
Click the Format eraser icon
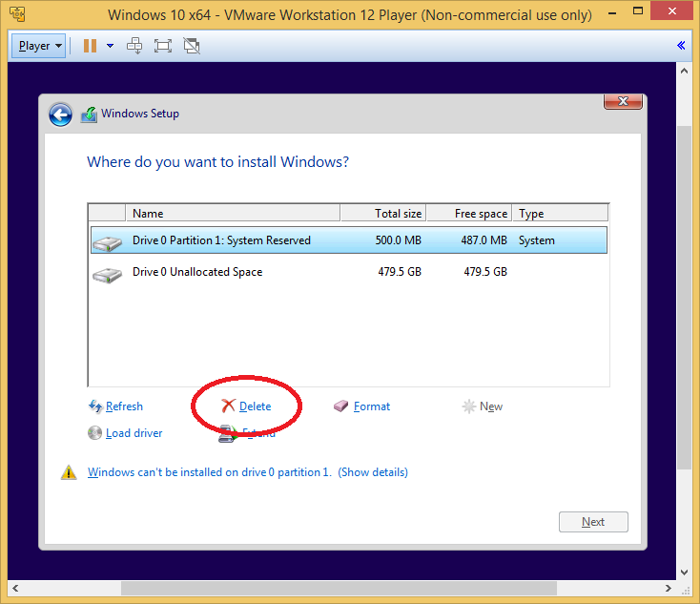pos(340,406)
